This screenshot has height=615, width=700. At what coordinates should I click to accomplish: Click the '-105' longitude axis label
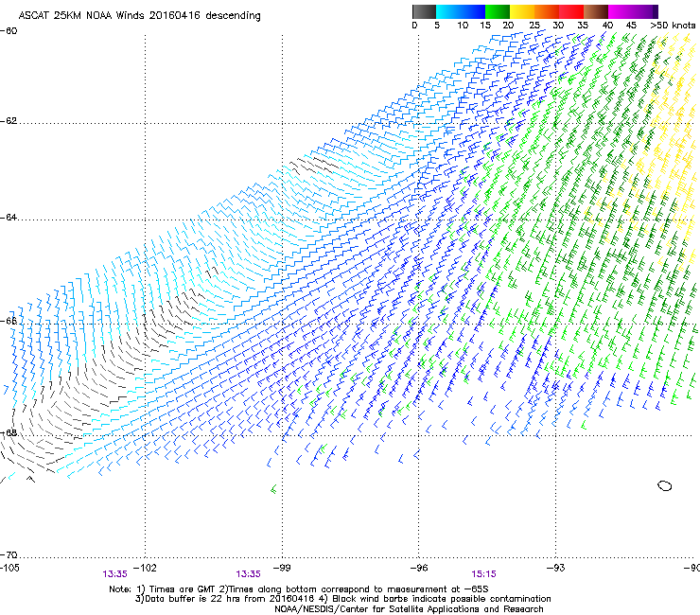(9, 568)
